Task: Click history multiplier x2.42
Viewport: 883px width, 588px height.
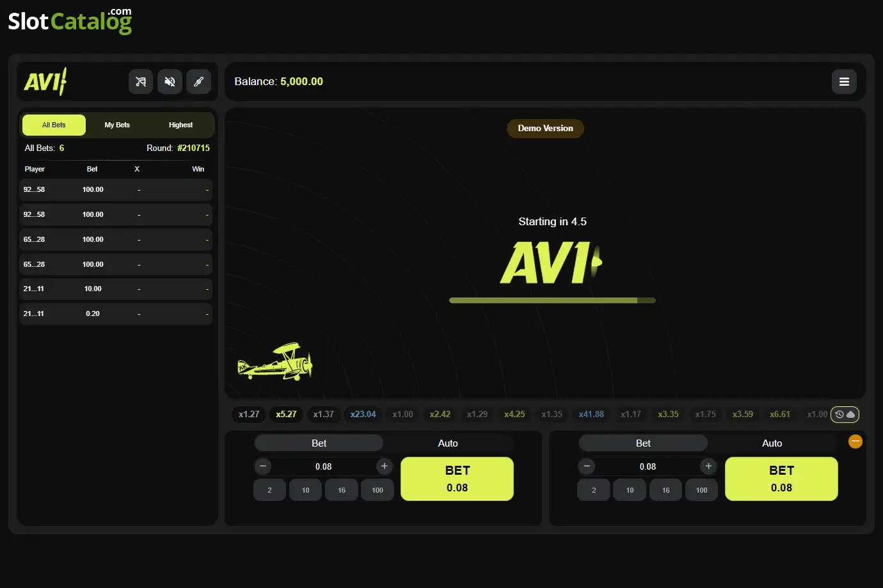Action: tap(440, 414)
